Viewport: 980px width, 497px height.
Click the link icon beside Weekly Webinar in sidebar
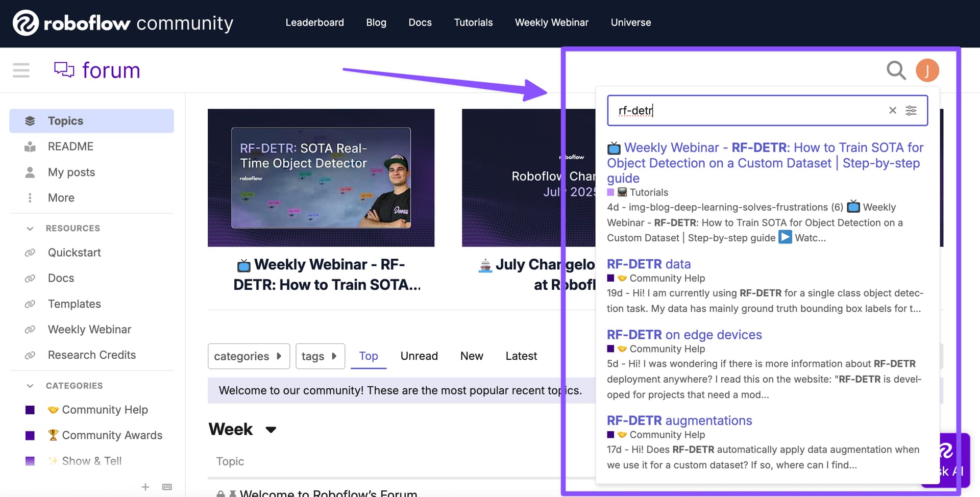point(30,330)
